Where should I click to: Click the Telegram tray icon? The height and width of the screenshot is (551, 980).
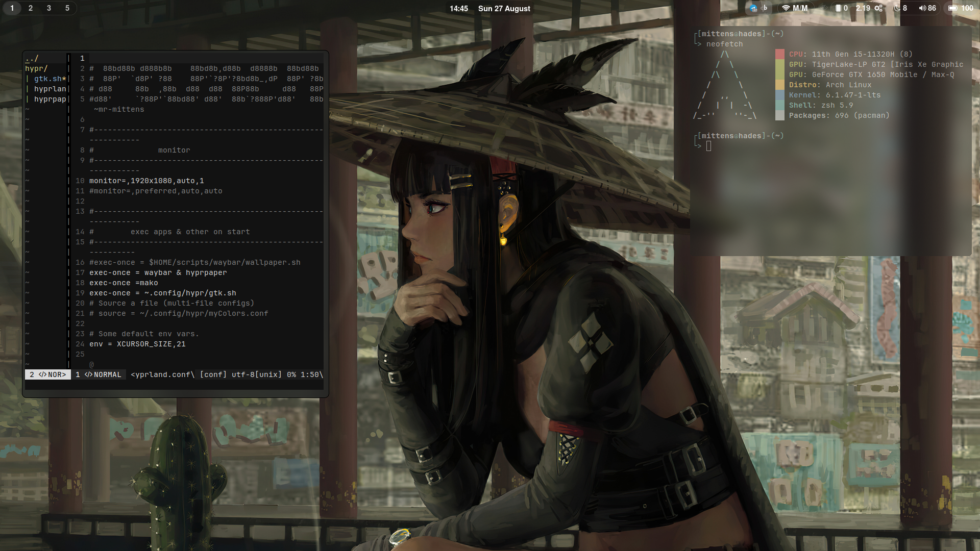pyautogui.click(x=753, y=8)
